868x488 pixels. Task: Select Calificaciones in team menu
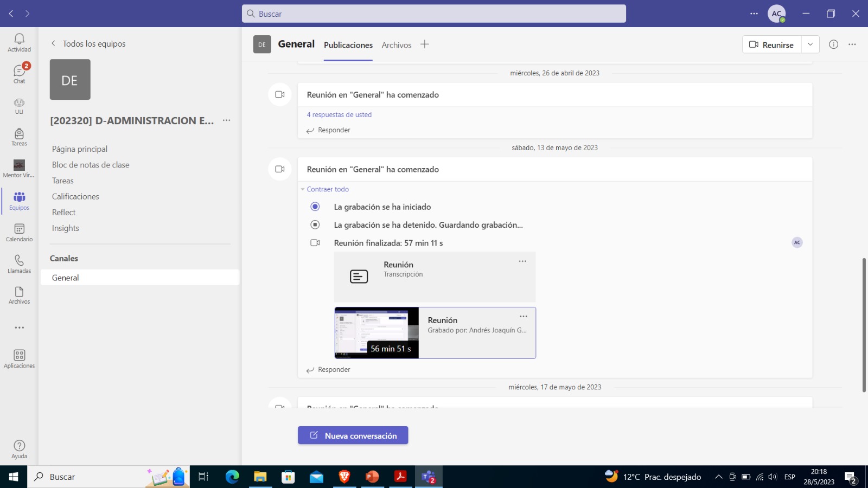tap(75, 196)
